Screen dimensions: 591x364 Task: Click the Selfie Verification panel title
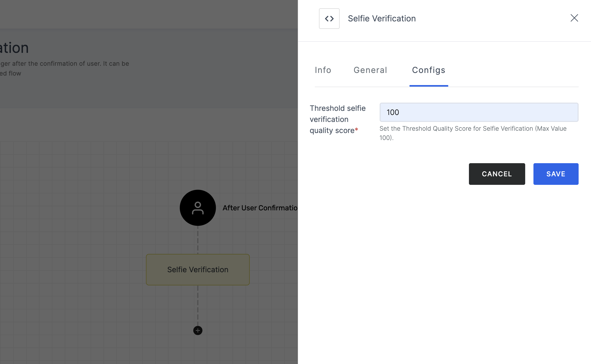point(382,19)
